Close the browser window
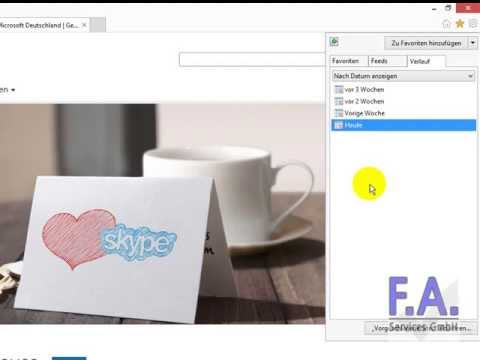Image resolution: width=480 pixels, height=360 pixels. click(468, 8)
